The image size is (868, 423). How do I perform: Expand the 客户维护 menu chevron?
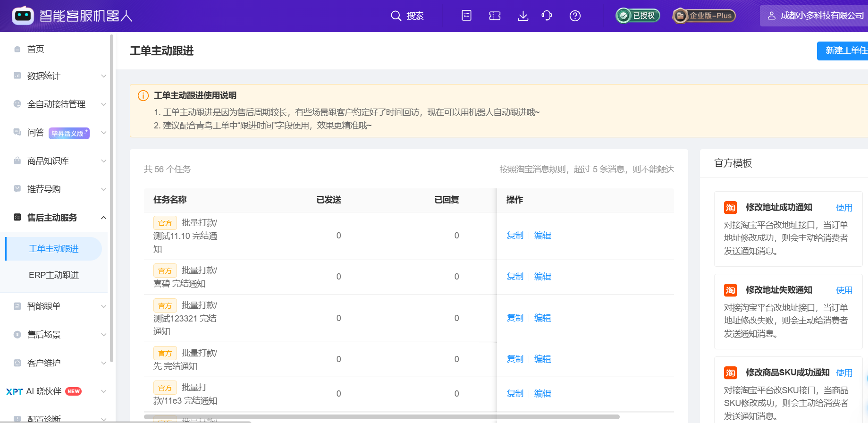click(104, 363)
